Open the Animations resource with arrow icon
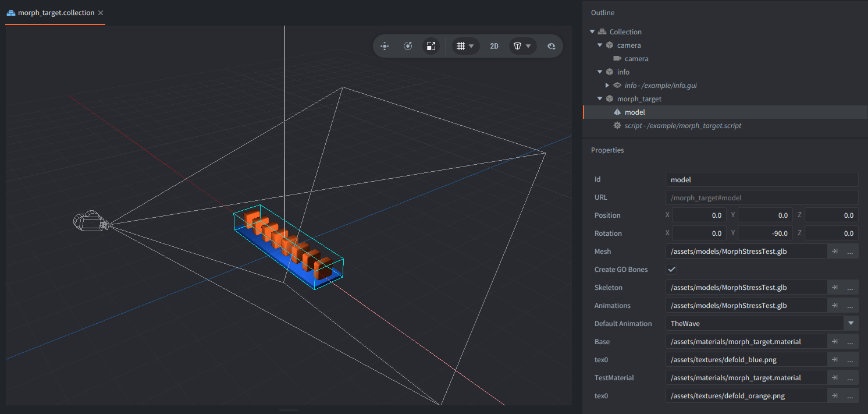This screenshot has height=414, width=868. pos(835,306)
